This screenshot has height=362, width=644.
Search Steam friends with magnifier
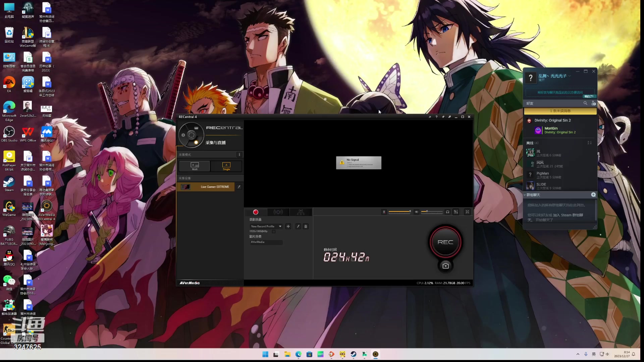[x=585, y=103]
